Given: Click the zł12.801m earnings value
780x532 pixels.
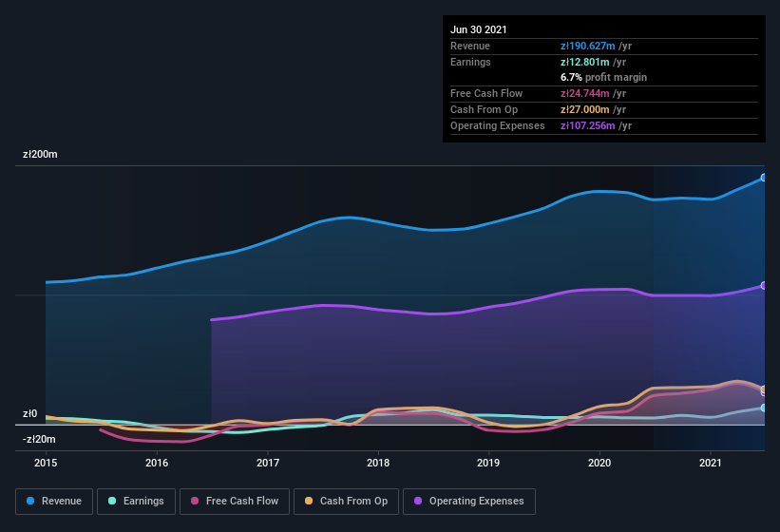Looking at the screenshot, I should click(584, 62).
